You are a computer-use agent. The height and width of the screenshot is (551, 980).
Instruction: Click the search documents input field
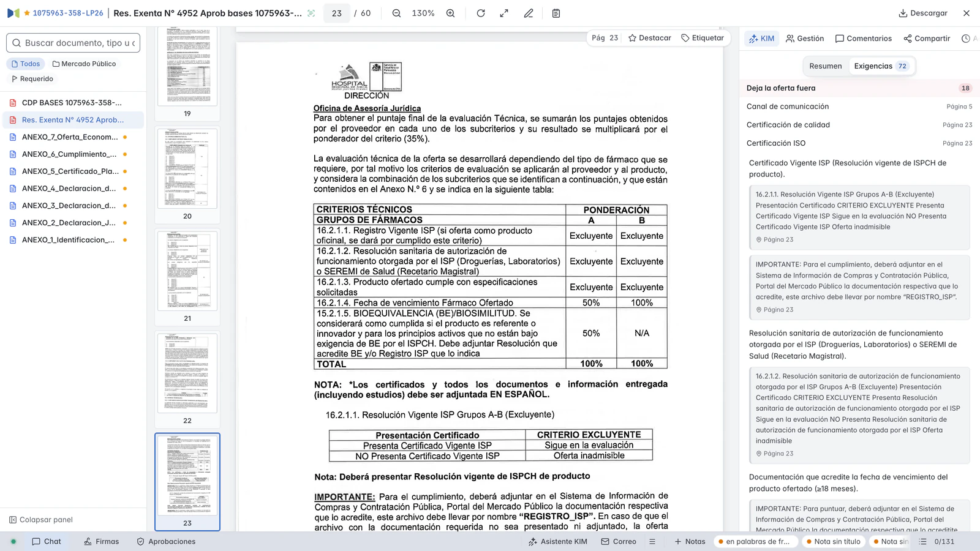click(73, 43)
